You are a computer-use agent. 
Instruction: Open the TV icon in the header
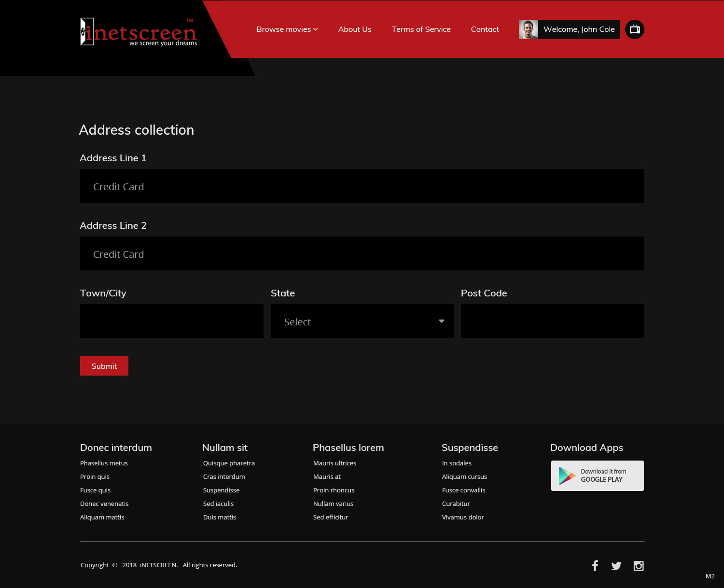(634, 29)
